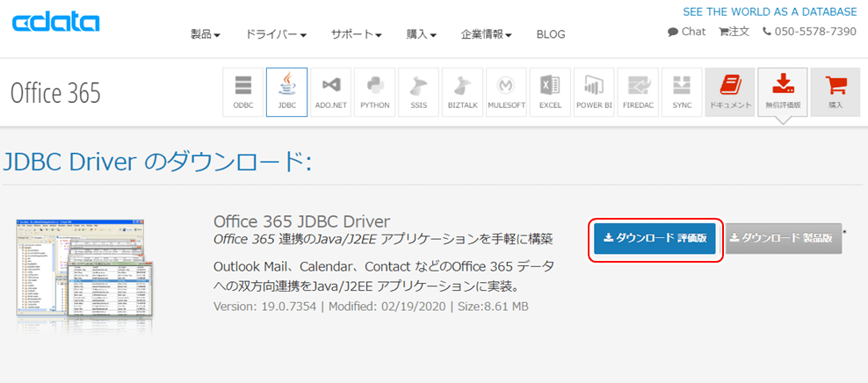Viewport: 868px width, 383px height.
Task: Click the phone number 050-5578-7390
Action: [809, 32]
